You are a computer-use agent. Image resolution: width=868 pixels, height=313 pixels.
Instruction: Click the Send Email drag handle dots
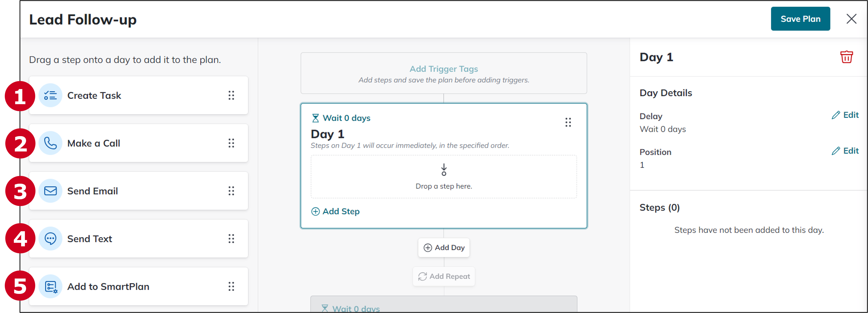tap(231, 191)
